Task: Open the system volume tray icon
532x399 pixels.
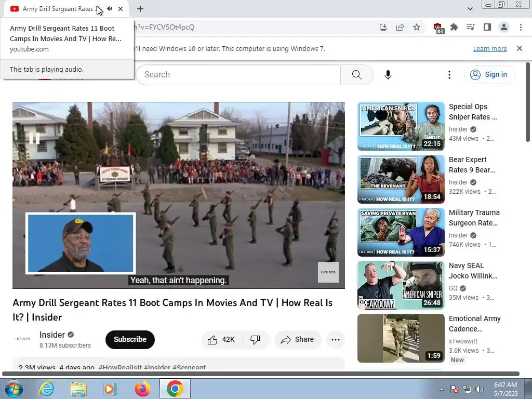Action: click(x=479, y=389)
